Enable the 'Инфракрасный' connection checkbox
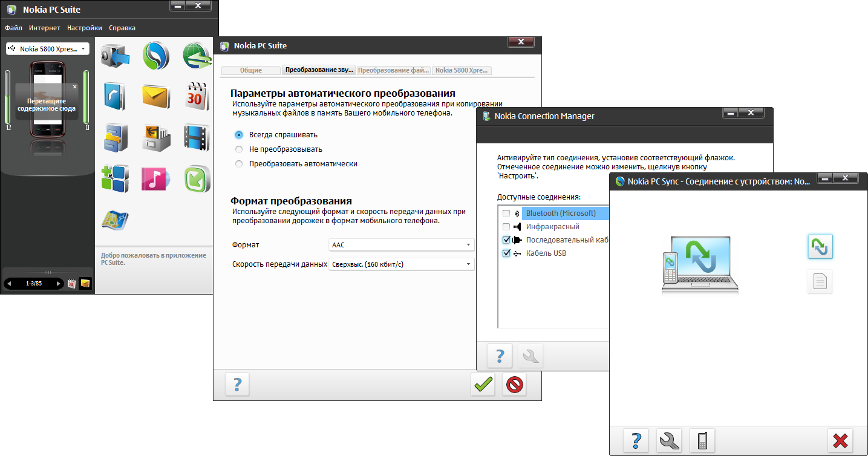This screenshot has width=868, height=456. 506,227
